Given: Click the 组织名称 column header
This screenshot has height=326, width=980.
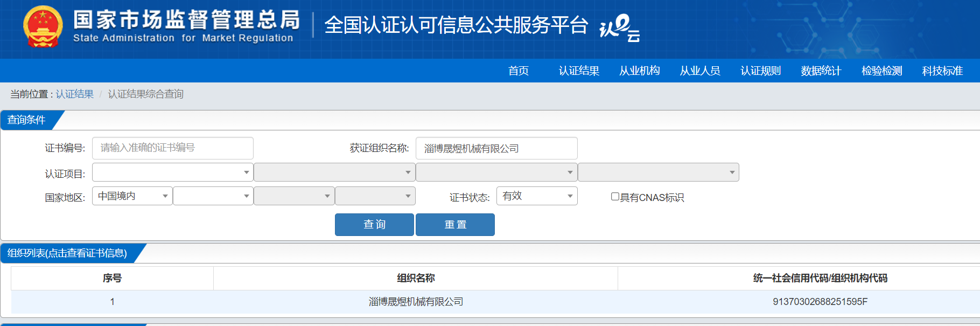Looking at the screenshot, I should [416, 278].
